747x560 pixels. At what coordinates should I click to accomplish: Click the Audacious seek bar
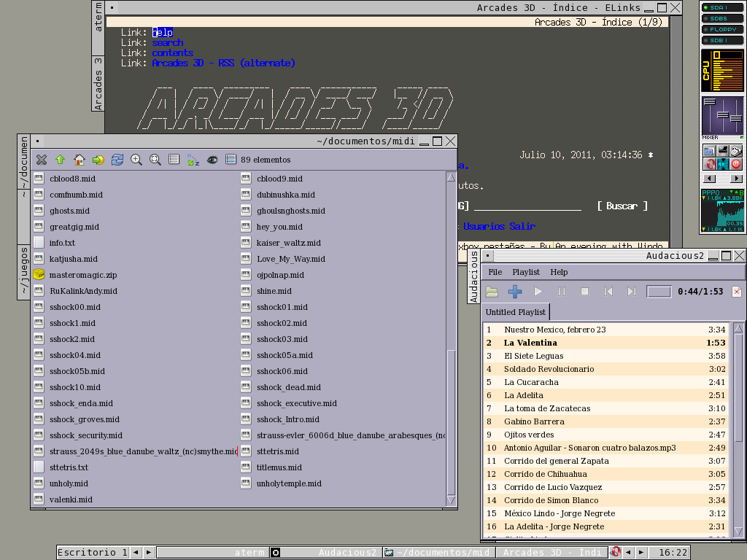pyautogui.click(x=659, y=292)
